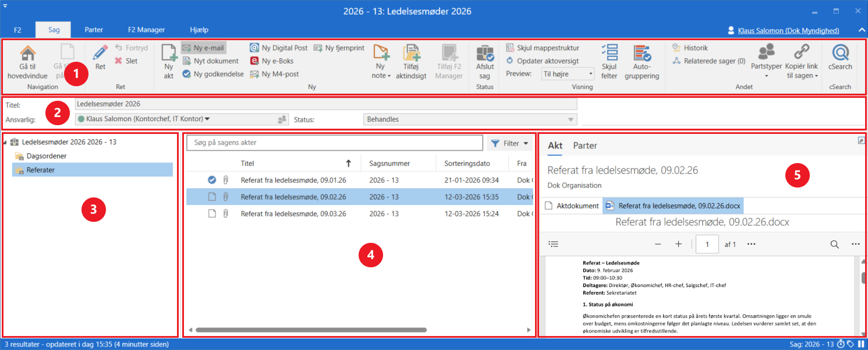Sort by Sorteringsdato column header
Image resolution: width=868 pixels, height=350 pixels.
click(x=467, y=164)
